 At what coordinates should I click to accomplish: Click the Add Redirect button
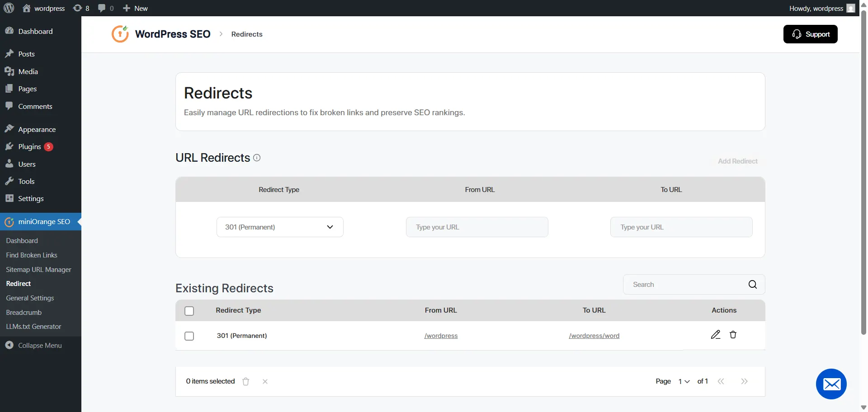click(x=738, y=161)
